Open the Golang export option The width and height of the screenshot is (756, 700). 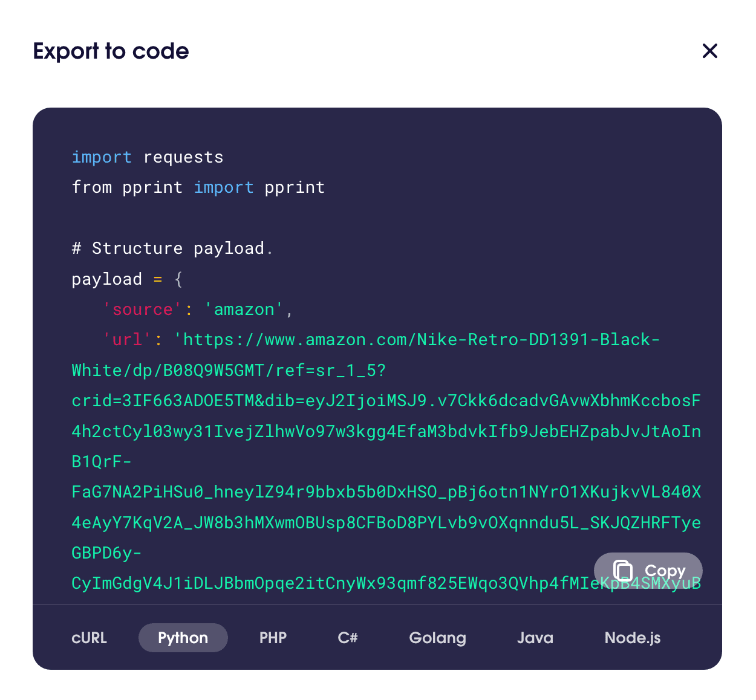tap(437, 638)
